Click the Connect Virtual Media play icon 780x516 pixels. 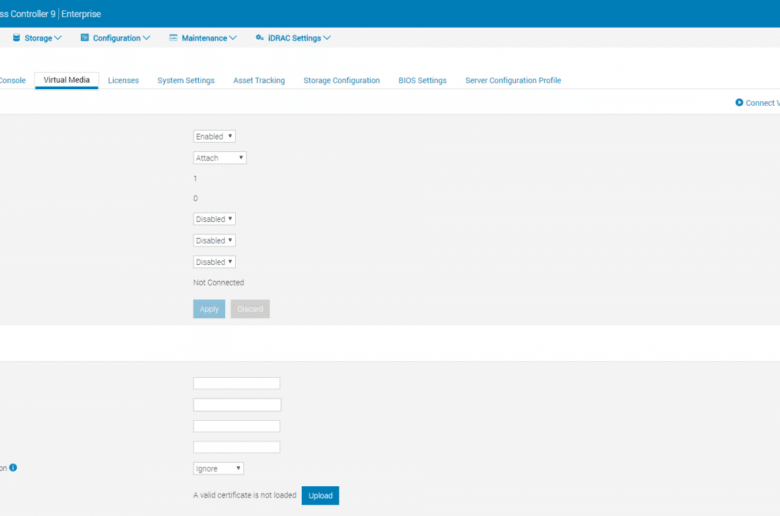[739, 103]
